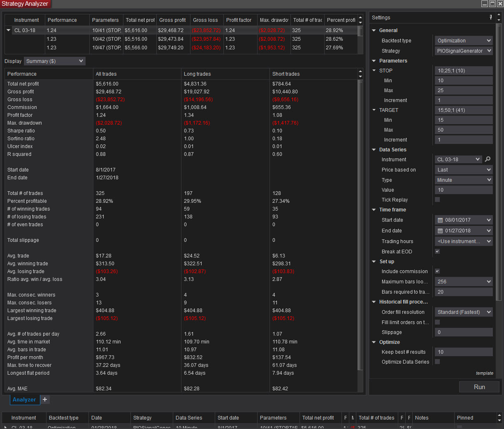Toggle Optimize Data Series checkbox
Image resolution: width=504 pixels, height=429 pixels.
437,362
